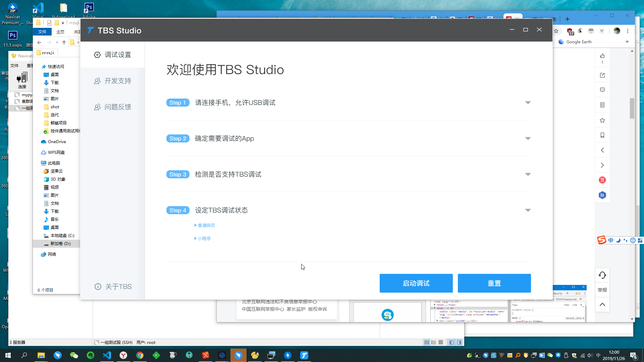Click the Step 3 badge

coord(178,174)
